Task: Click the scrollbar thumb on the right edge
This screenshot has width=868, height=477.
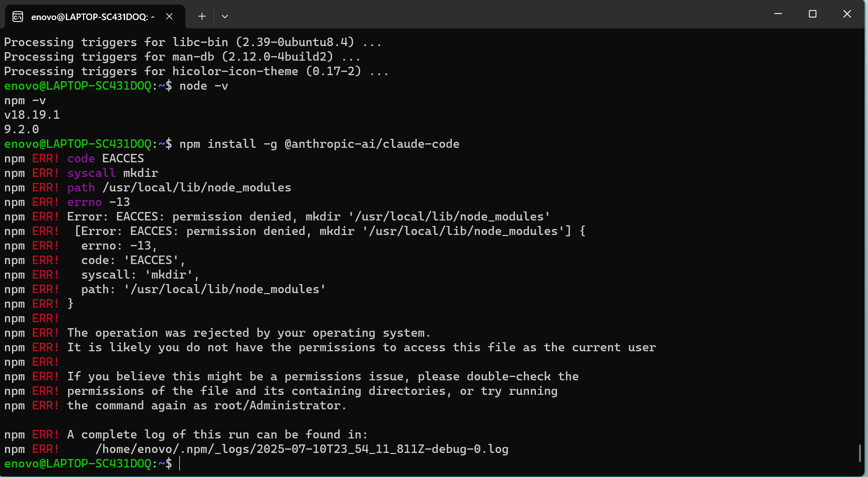Action: click(860, 453)
